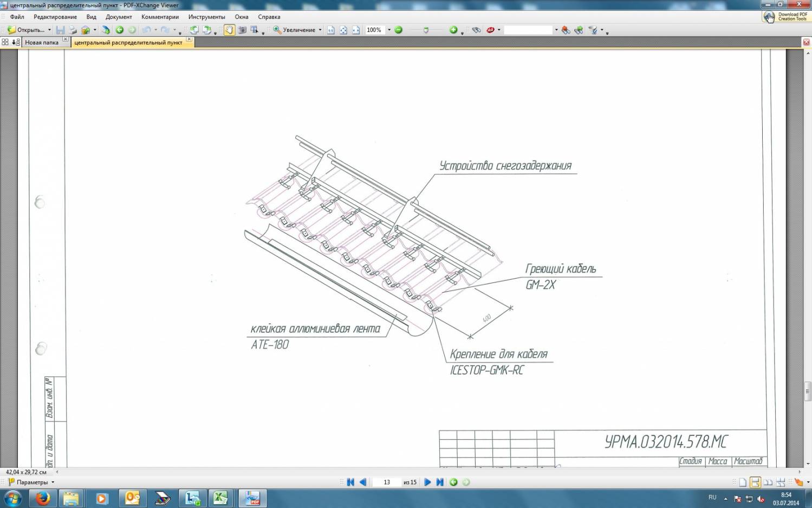Viewport: 812px width, 508px height.
Task: Click the search options funnel icon
Action: pyautogui.click(x=593, y=30)
